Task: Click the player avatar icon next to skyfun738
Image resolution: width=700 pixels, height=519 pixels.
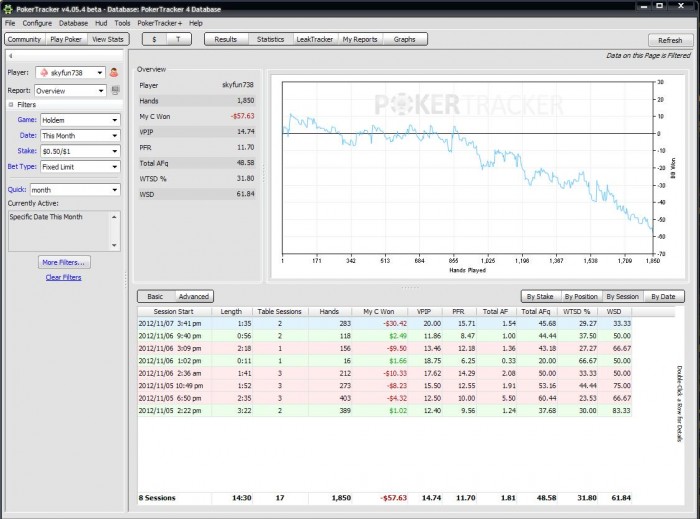Action: [x=114, y=72]
